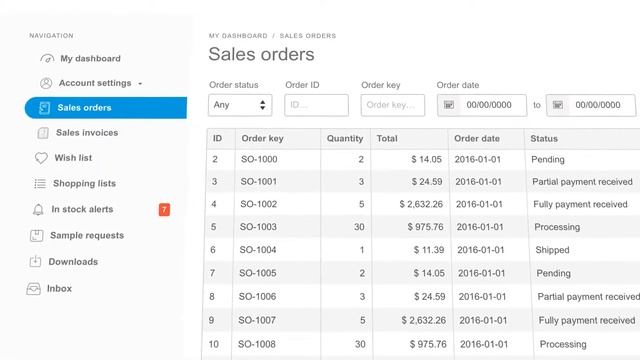Click the My dashboard gauge icon
Image resolution: width=640 pixels, height=360 pixels.
tap(47, 58)
